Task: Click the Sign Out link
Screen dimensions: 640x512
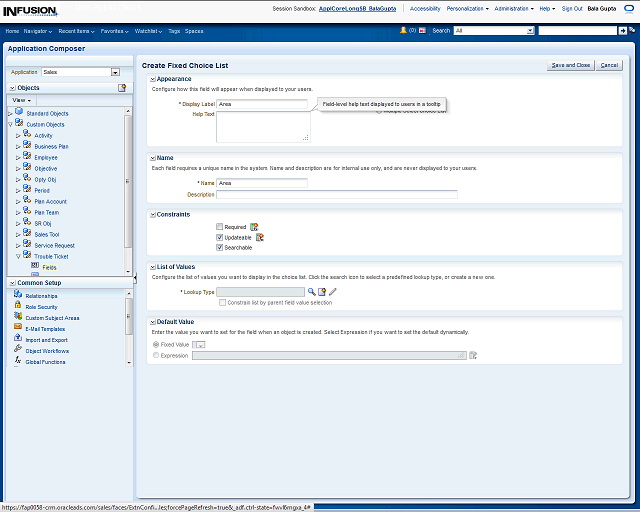Action: click(572, 8)
